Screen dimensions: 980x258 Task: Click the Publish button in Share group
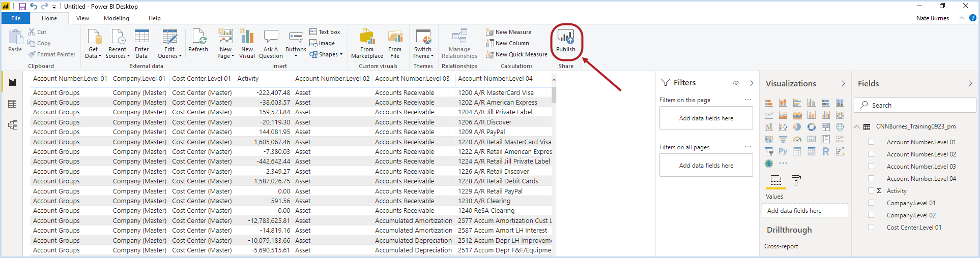click(x=566, y=41)
